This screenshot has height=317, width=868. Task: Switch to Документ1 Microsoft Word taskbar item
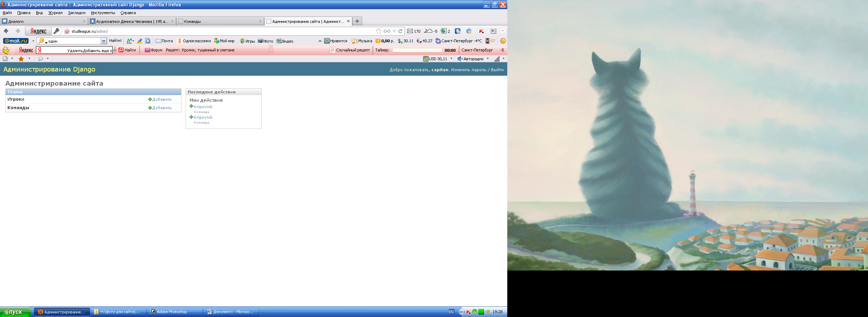pos(231,312)
